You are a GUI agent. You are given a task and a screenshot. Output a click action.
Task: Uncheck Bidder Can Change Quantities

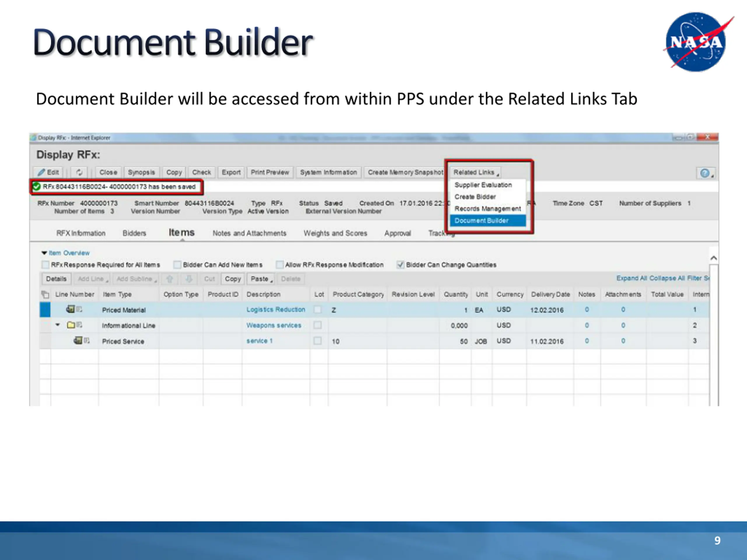[x=400, y=265]
